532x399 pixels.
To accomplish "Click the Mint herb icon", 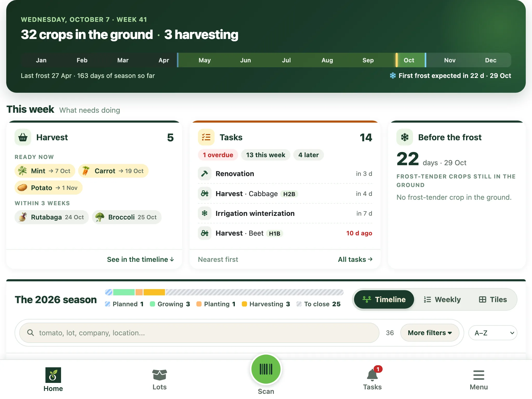I will (x=23, y=171).
